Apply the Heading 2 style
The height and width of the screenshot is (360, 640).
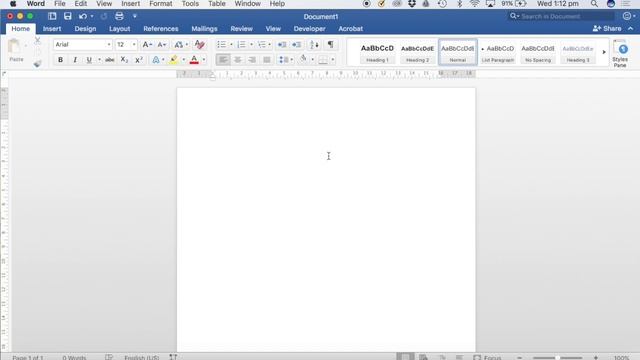click(417, 52)
